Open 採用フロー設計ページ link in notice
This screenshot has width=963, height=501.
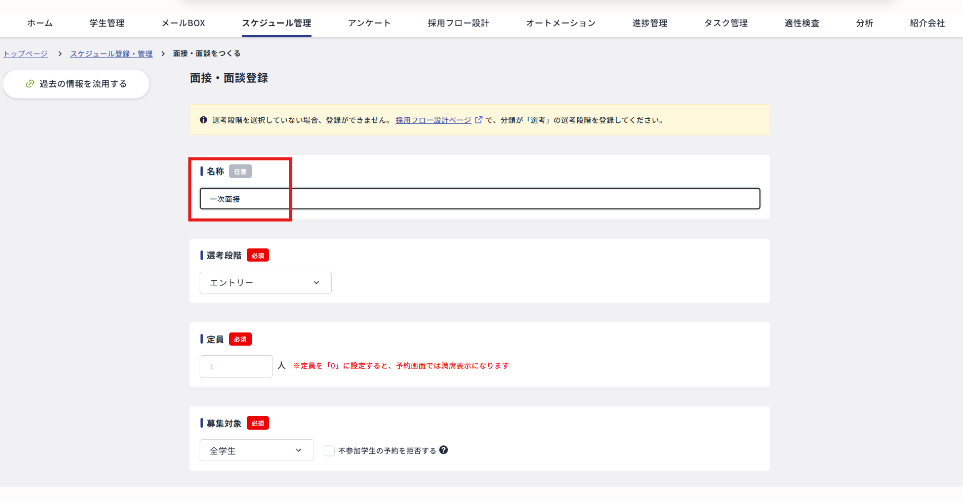[x=434, y=120]
